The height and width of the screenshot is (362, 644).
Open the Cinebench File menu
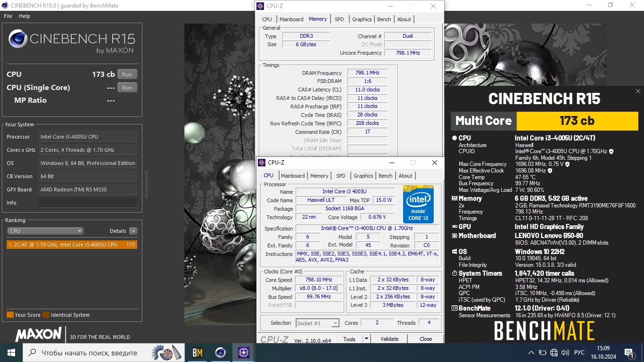click(8, 16)
